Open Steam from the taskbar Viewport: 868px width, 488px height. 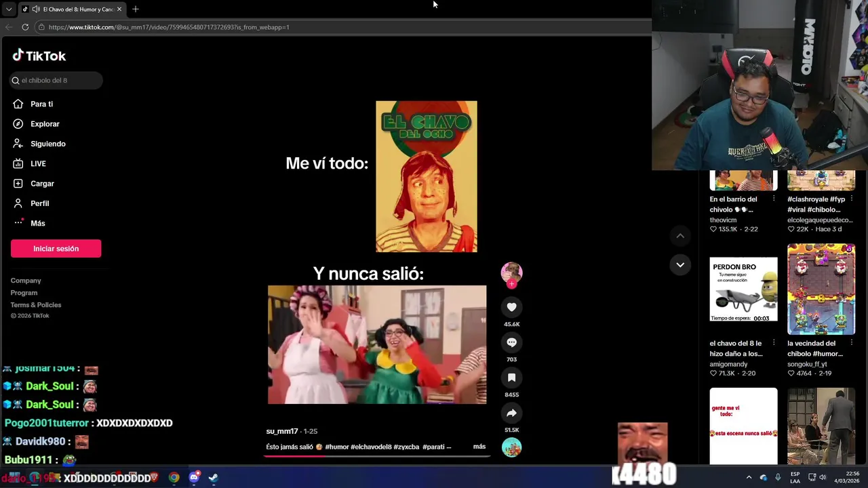(x=214, y=478)
